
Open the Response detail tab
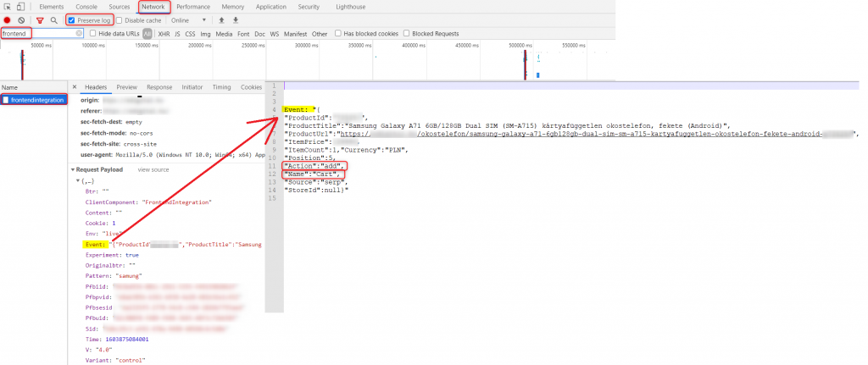(159, 87)
